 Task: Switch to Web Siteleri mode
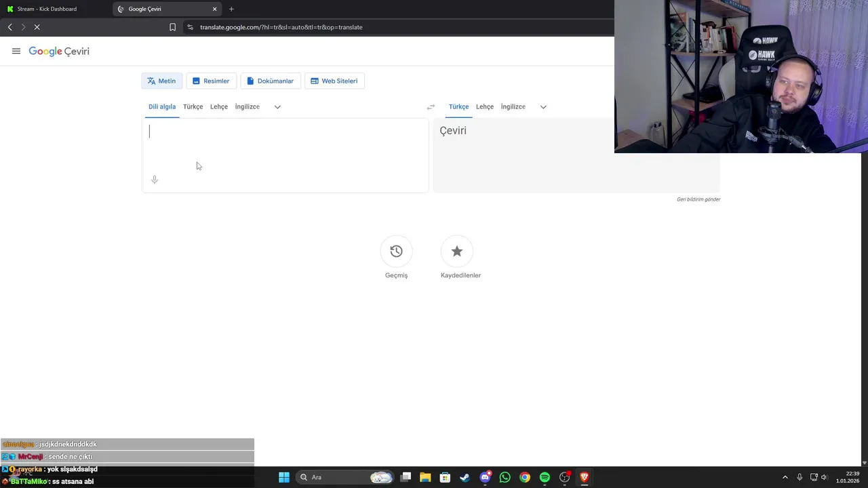(334, 81)
